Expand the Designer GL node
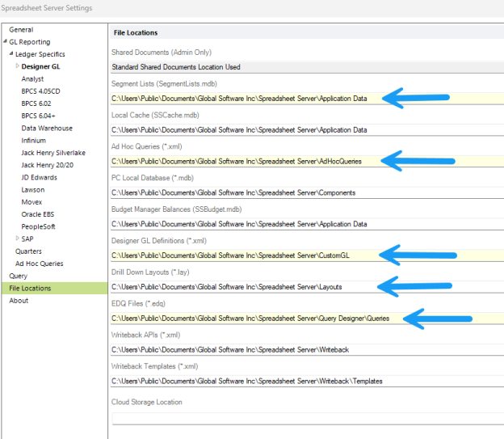The image size is (504, 439). point(18,66)
